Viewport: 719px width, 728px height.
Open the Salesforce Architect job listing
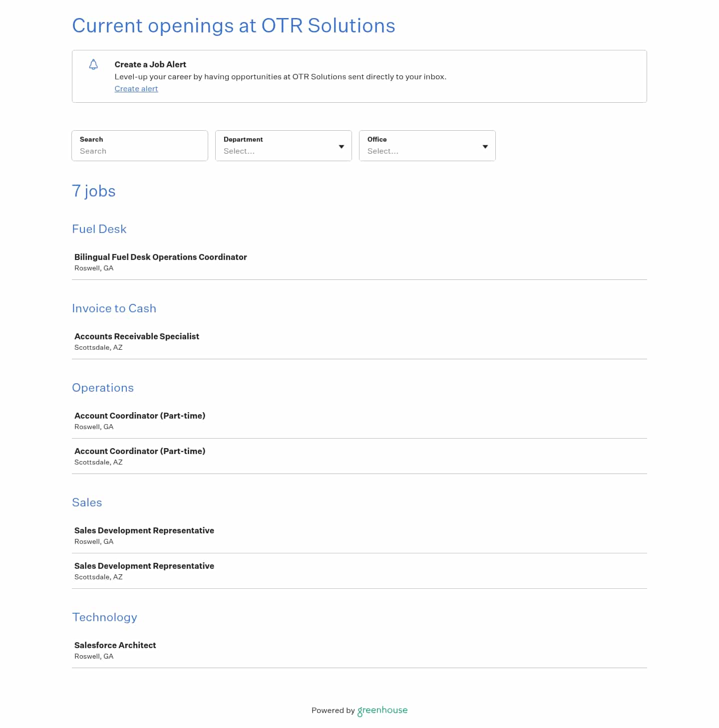115,645
